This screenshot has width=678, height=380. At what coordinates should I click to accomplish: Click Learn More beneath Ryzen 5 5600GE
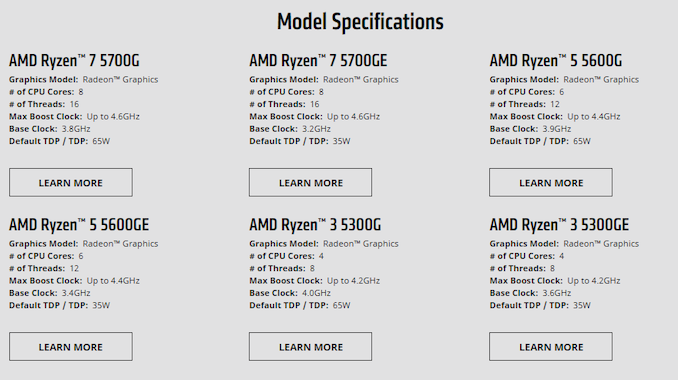point(70,347)
